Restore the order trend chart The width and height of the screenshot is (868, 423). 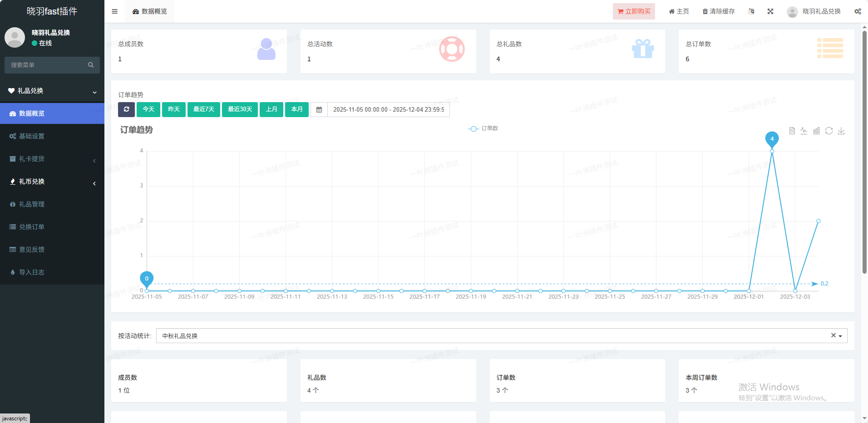click(829, 131)
